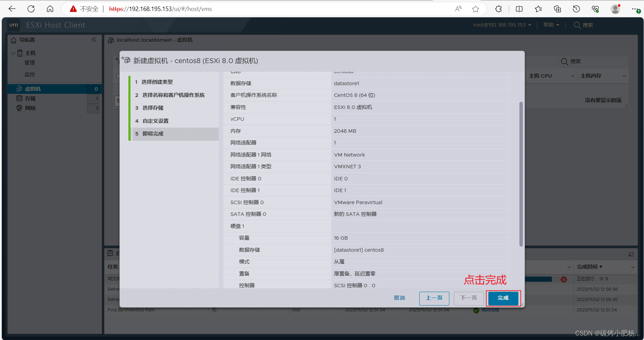The width and height of the screenshot is (644, 340).
Task: Open browser collections icon
Action: [x=557, y=9]
